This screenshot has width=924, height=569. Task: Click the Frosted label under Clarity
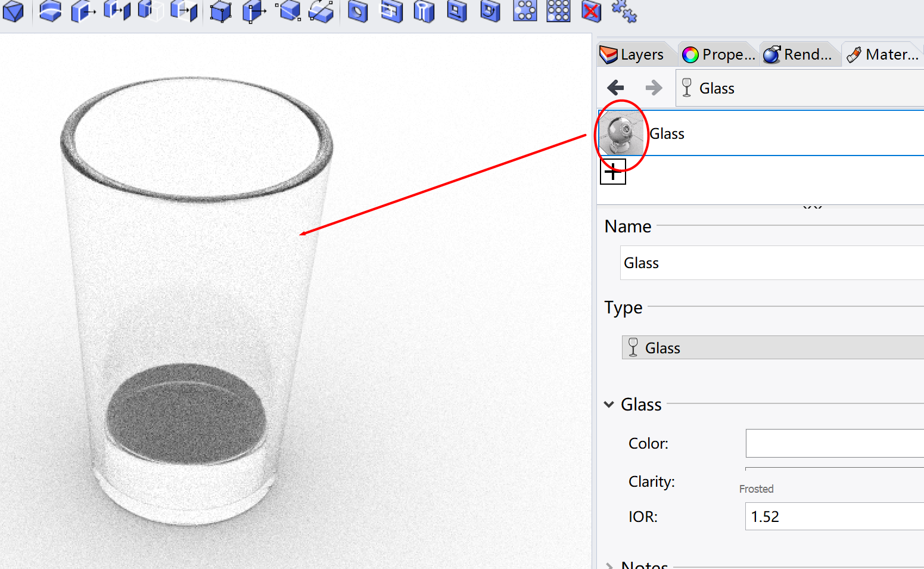tap(756, 489)
